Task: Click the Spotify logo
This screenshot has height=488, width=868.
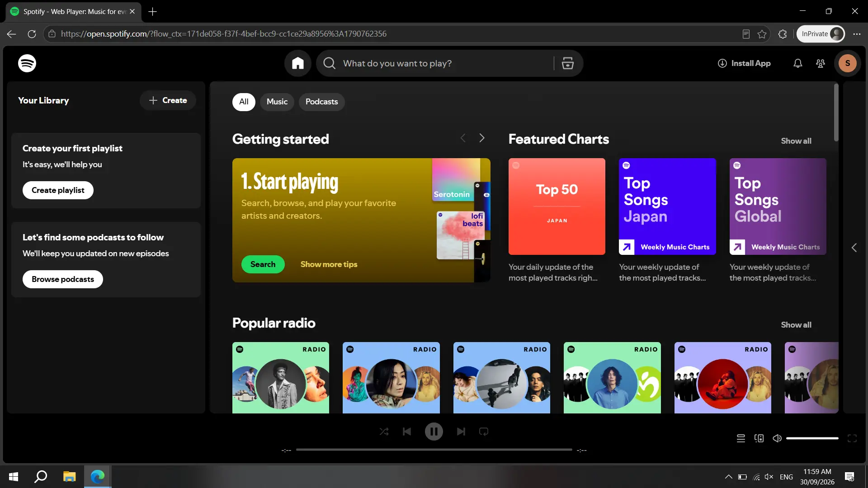Action: tap(27, 63)
